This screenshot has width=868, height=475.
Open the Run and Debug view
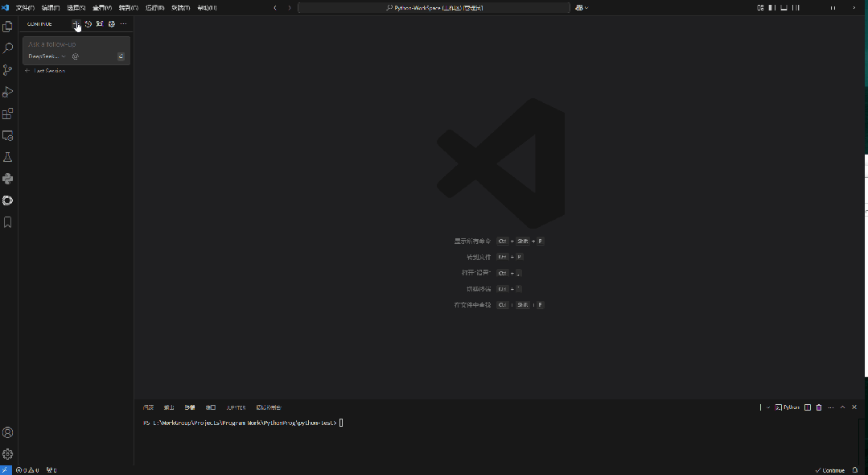(8, 91)
